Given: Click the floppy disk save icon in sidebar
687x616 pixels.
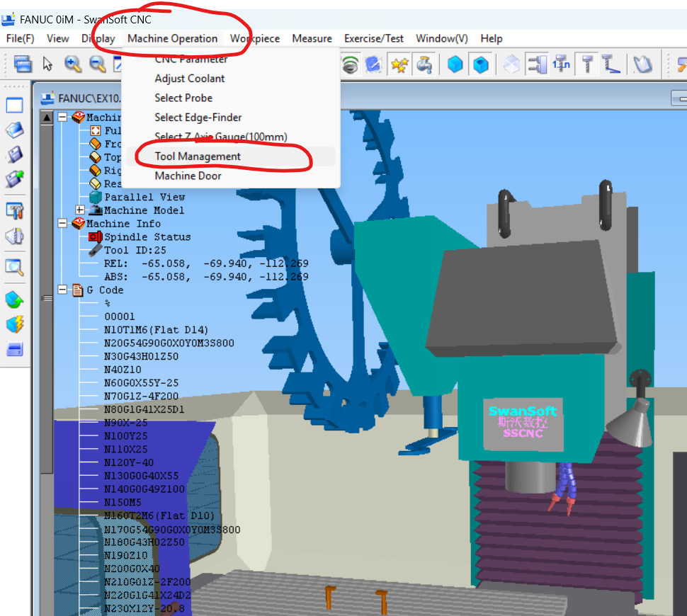Looking at the screenshot, I should [x=15, y=154].
